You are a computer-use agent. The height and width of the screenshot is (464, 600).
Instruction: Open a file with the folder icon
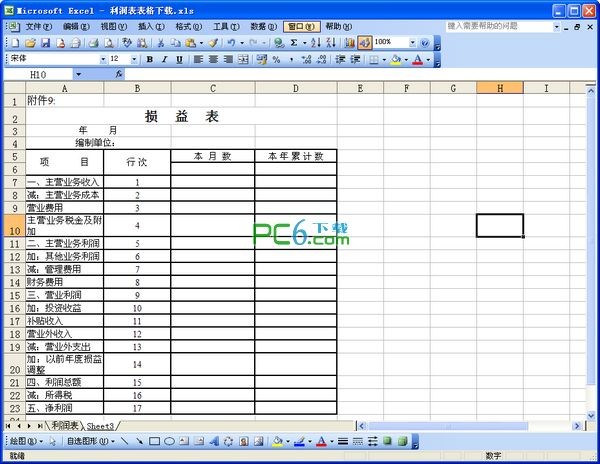point(30,43)
